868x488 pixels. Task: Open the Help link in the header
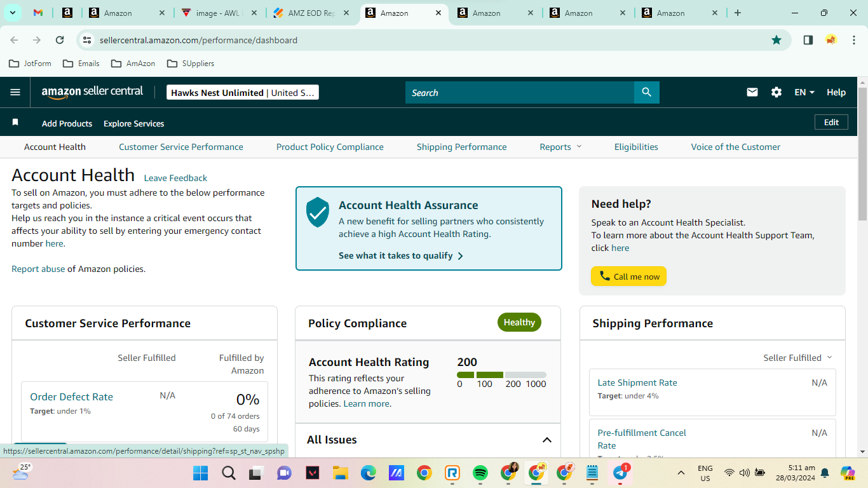pos(836,92)
